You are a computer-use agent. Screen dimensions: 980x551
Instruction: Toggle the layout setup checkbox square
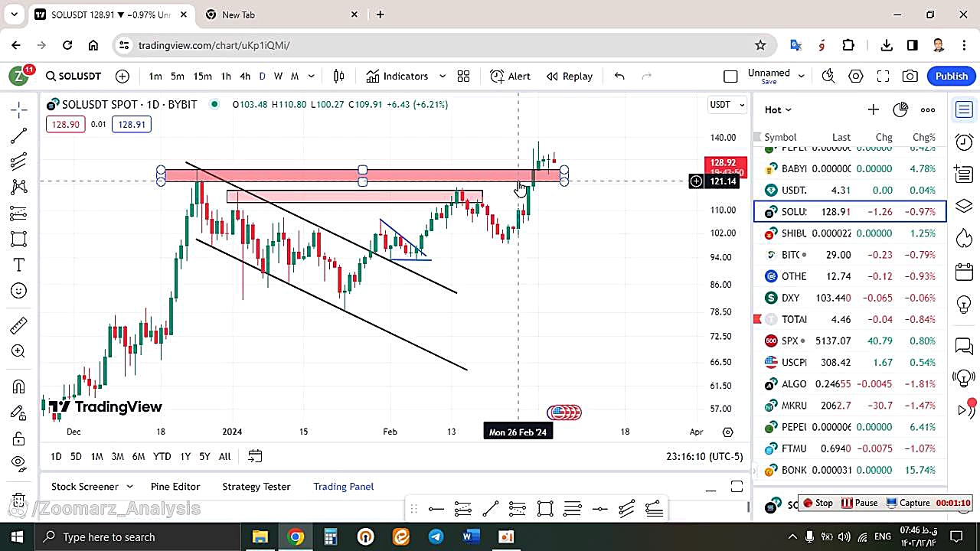pyautogui.click(x=730, y=76)
